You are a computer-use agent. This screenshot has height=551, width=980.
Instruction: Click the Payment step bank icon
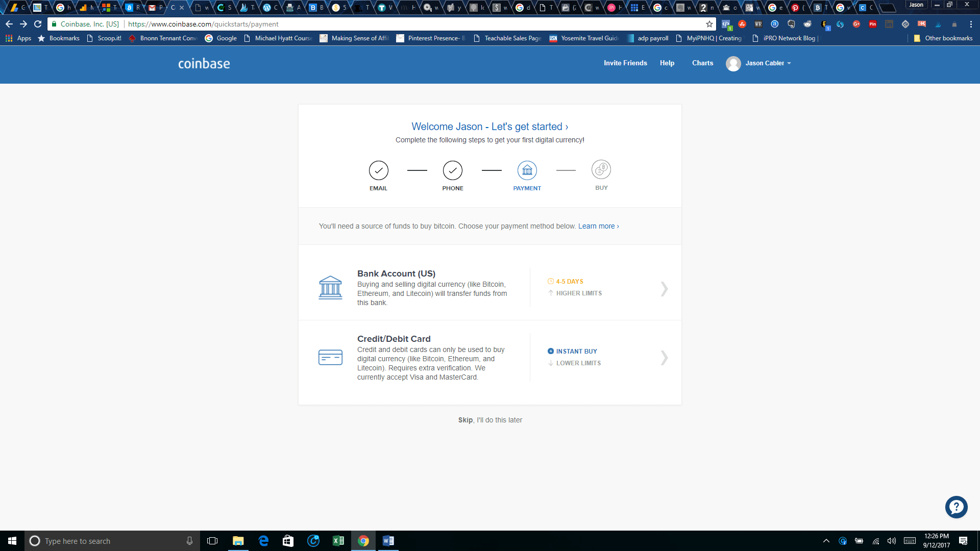click(527, 170)
